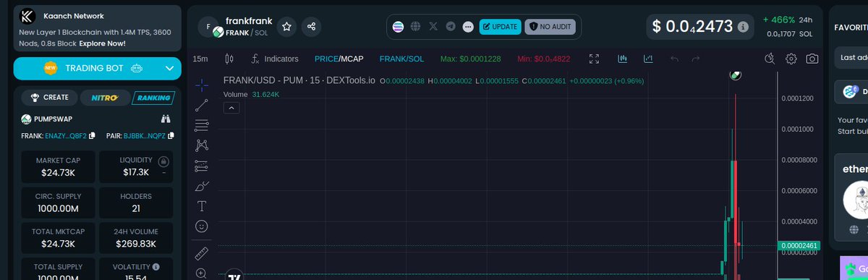
Task: Open the Kaanch Network logo
Action: pyautogui.click(x=27, y=16)
